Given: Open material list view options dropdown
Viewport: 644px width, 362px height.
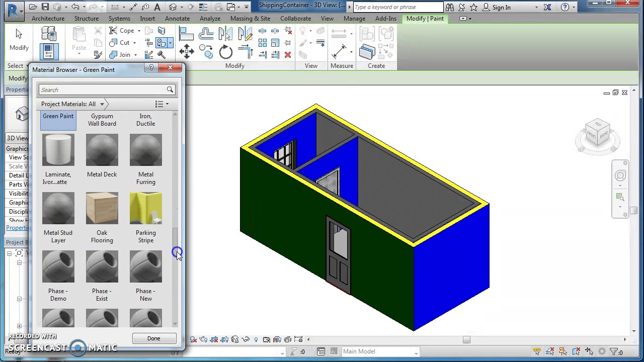Looking at the screenshot, I should (162, 104).
